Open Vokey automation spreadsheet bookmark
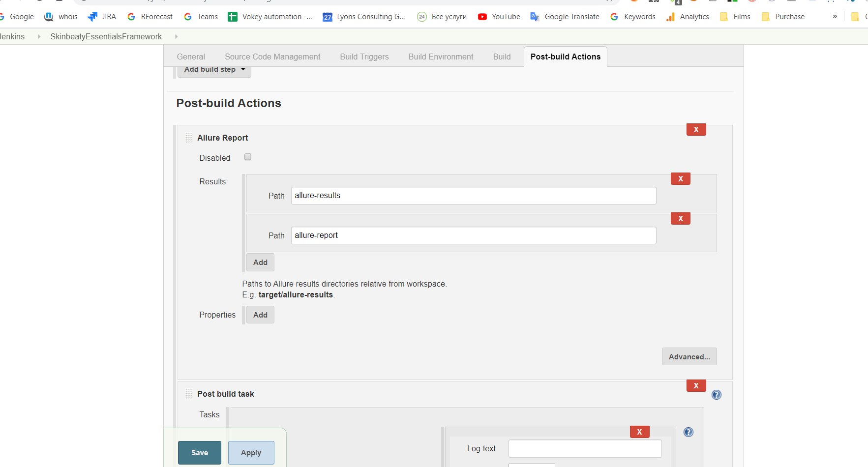 270,17
